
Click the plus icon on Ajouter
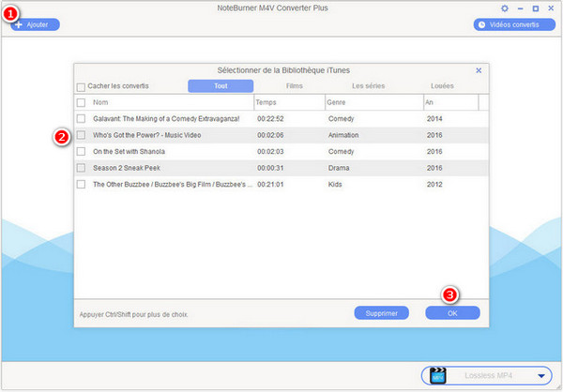tap(19, 24)
